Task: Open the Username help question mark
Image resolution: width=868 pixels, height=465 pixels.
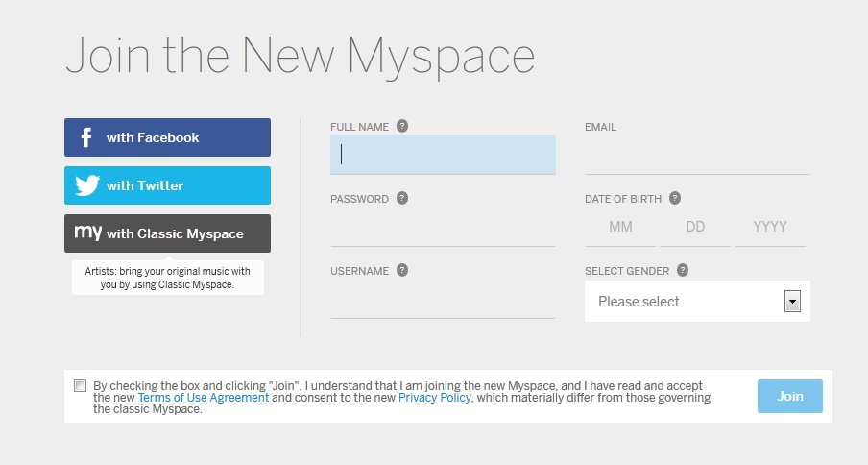Action: coord(402,270)
